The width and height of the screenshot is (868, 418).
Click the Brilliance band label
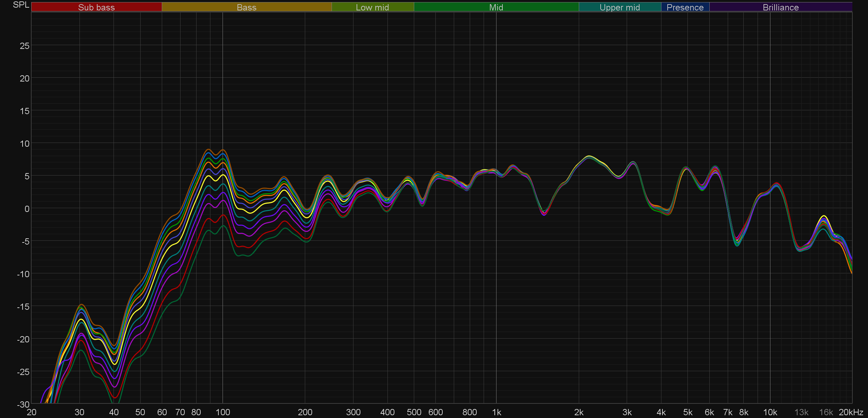click(x=781, y=7)
